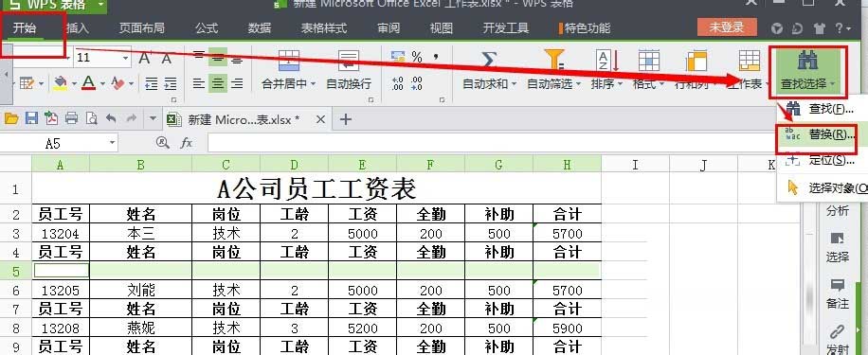Toggle middle vertical alignment button
The height and width of the screenshot is (355, 868).
[218, 57]
